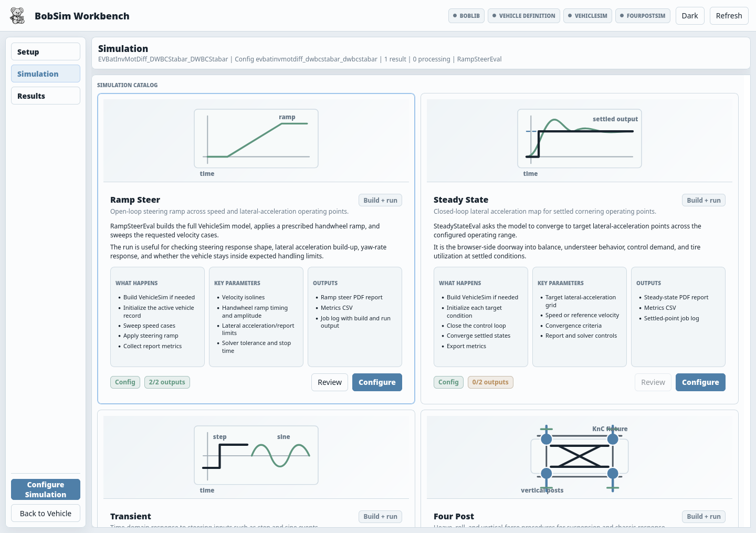Click the 0/2 outputs badge
This screenshot has width=756, height=533.
click(490, 382)
